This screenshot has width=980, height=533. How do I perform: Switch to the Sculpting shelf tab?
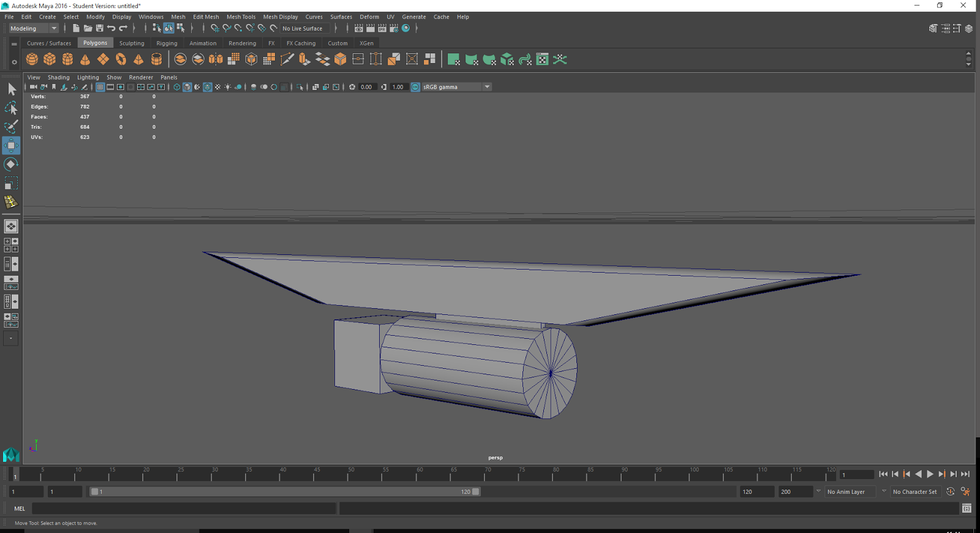pyautogui.click(x=132, y=43)
